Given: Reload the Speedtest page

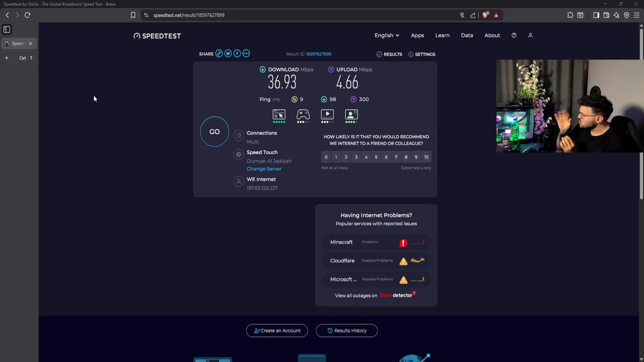Looking at the screenshot, I should [x=28, y=15].
